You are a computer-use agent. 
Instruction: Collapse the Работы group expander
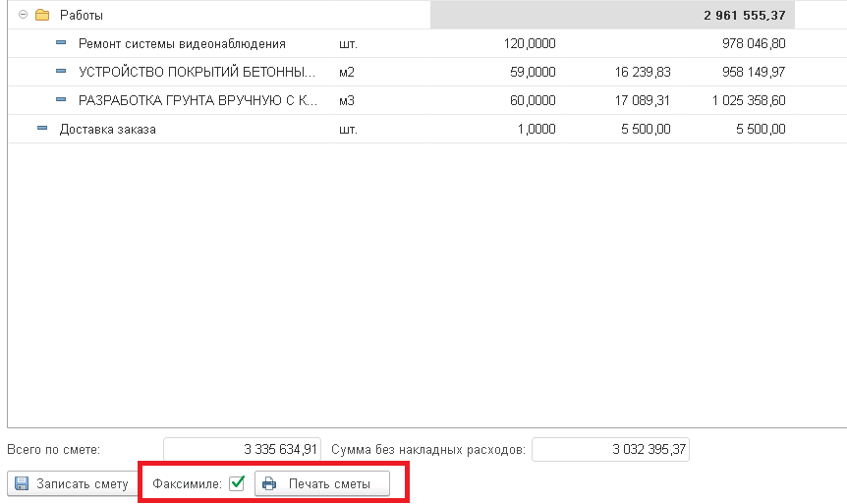[x=24, y=16]
